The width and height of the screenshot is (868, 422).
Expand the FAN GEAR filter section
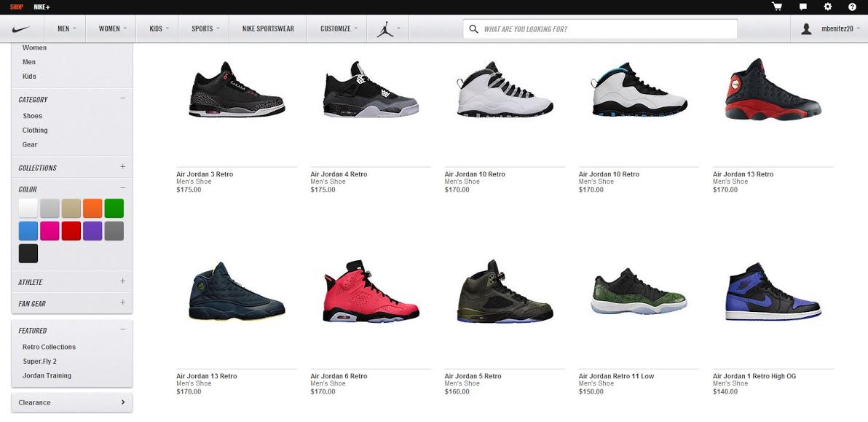point(123,303)
